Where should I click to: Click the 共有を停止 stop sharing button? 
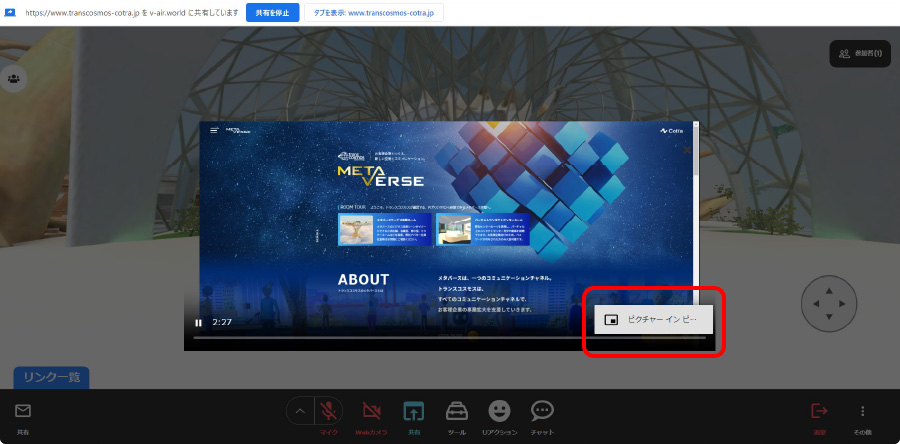pos(273,13)
